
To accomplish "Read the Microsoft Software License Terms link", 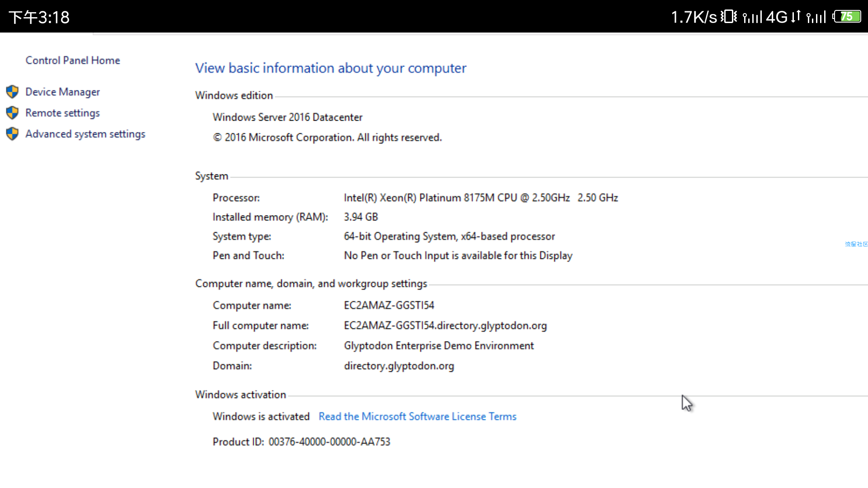I will (417, 416).
